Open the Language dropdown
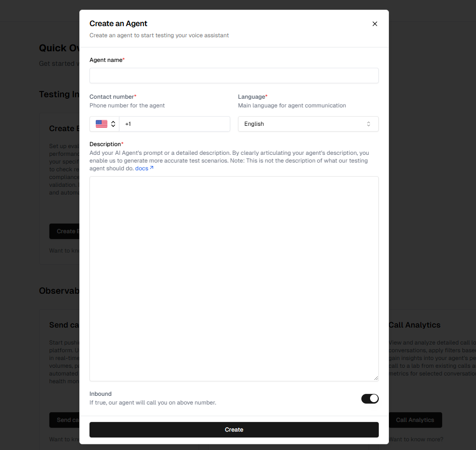Screen dimensions: 476x450 click(x=308, y=124)
